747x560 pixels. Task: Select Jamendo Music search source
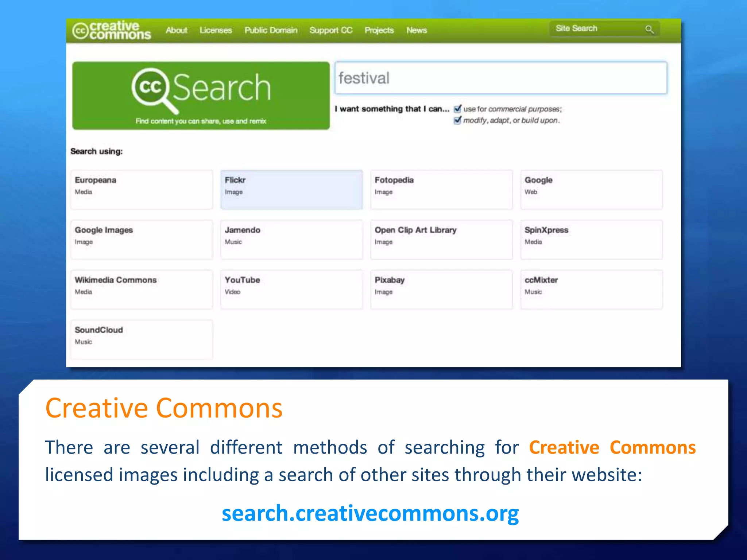[x=291, y=240]
